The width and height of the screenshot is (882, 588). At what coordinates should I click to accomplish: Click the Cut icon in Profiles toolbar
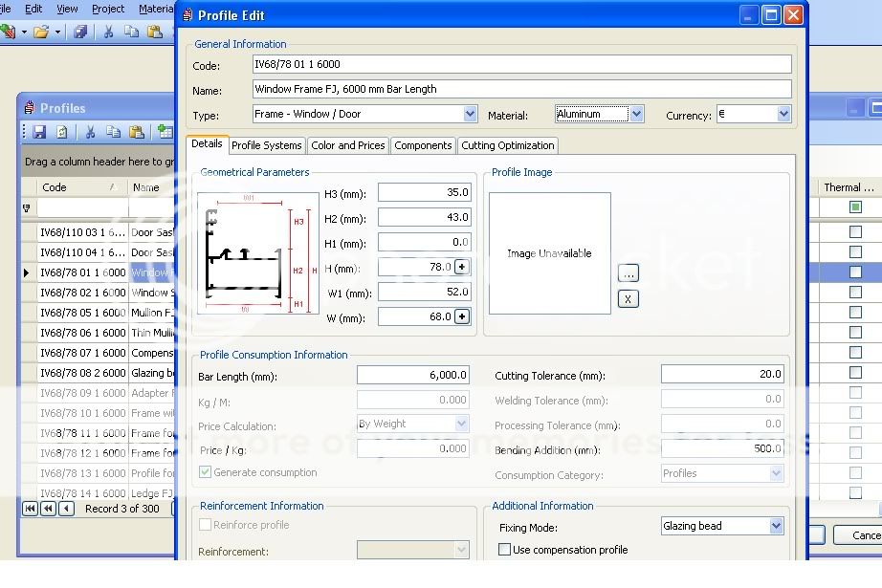click(x=90, y=133)
